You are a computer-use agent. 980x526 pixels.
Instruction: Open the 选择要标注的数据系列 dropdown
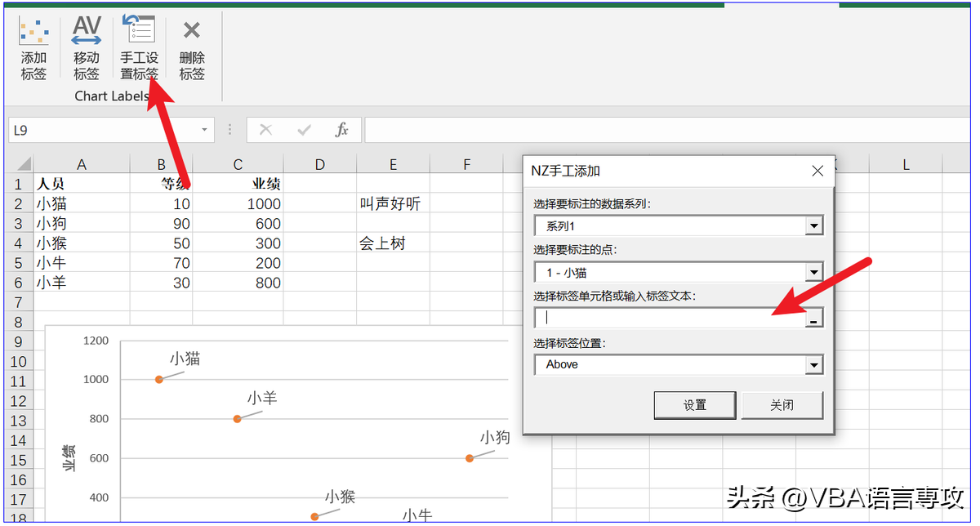pos(813,226)
